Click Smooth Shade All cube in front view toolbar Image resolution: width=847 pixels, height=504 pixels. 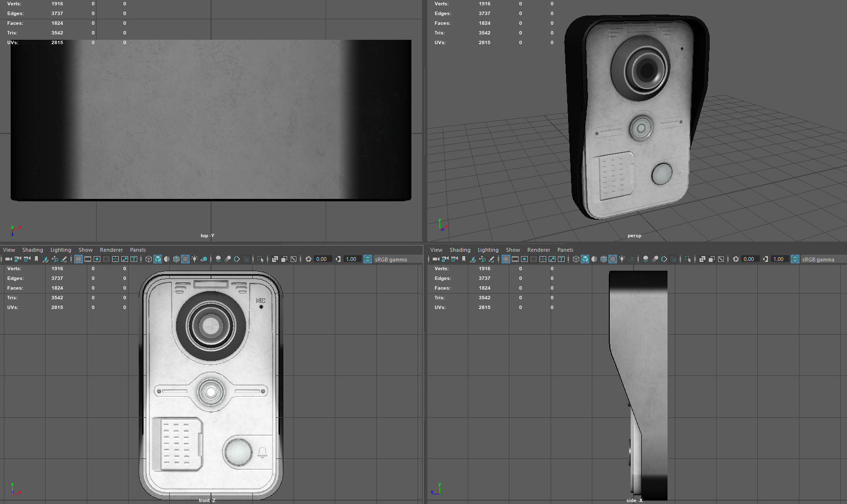coord(158,259)
